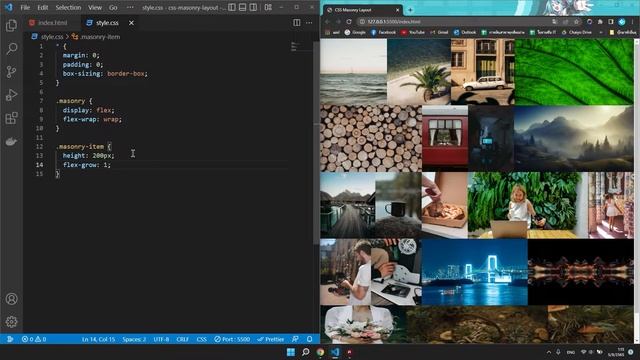Click the Chrome reload button
The width and height of the screenshot is (640, 360).
(x=349, y=22)
